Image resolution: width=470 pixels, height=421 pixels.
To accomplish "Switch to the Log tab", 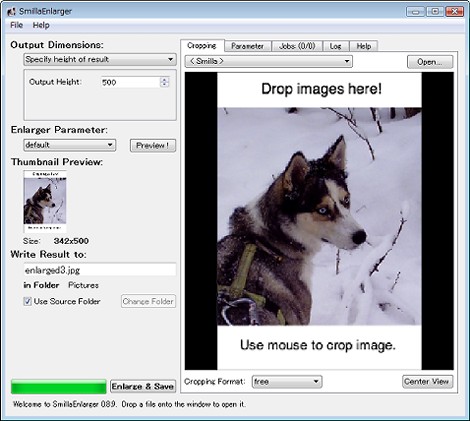I will (335, 46).
